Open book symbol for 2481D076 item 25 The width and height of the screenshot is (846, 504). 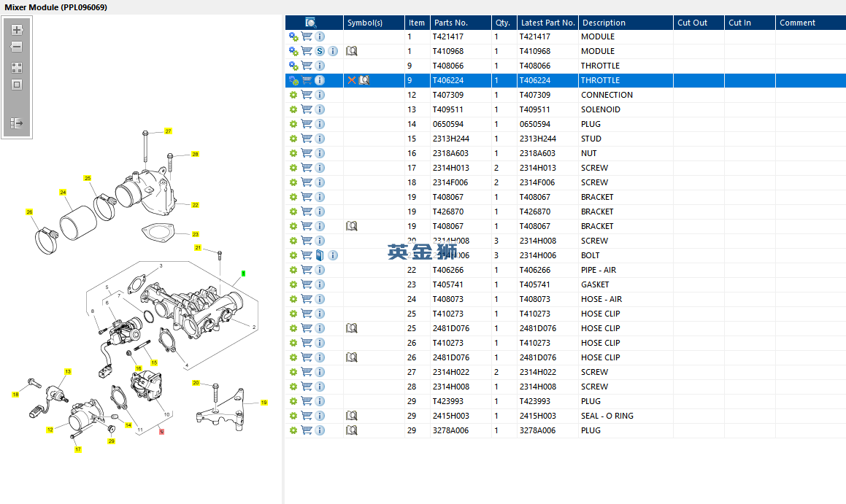[352, 328]
